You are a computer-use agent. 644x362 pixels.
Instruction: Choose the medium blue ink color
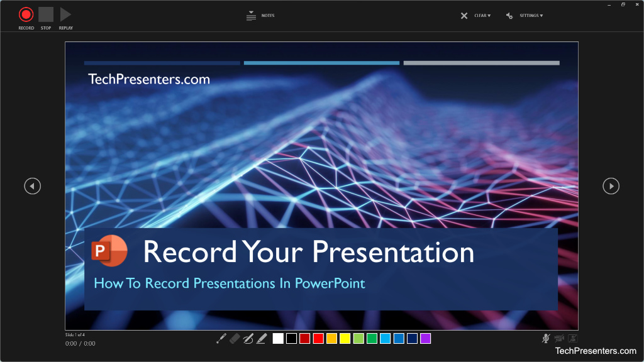pos(399,339)
